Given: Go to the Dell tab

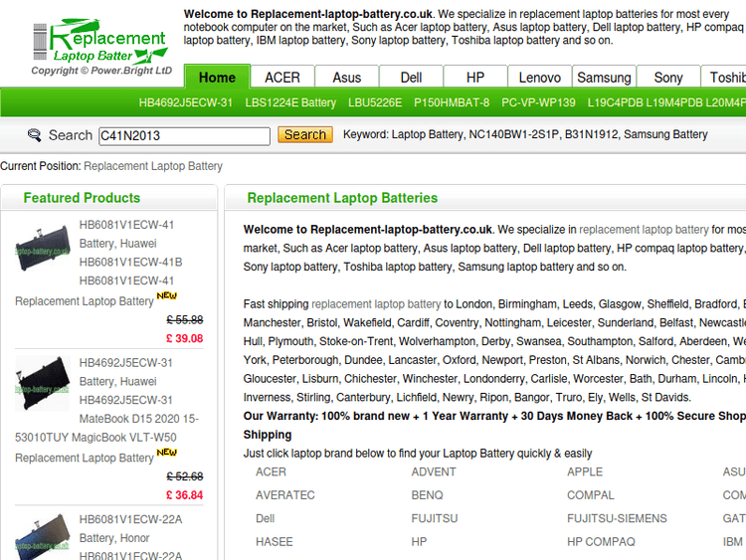Looking at the screenshot, I should pyautogui.click(x=411, y=78).
